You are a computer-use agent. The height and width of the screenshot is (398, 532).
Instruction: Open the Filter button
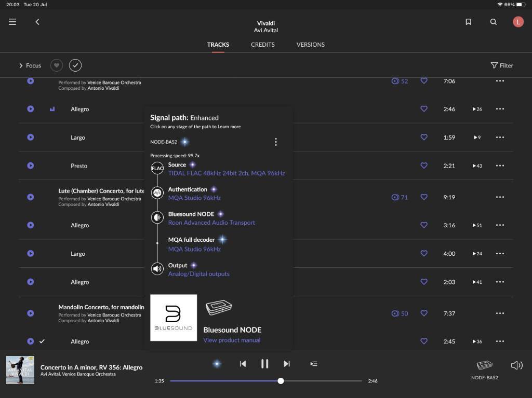click(x=502, y=65)
